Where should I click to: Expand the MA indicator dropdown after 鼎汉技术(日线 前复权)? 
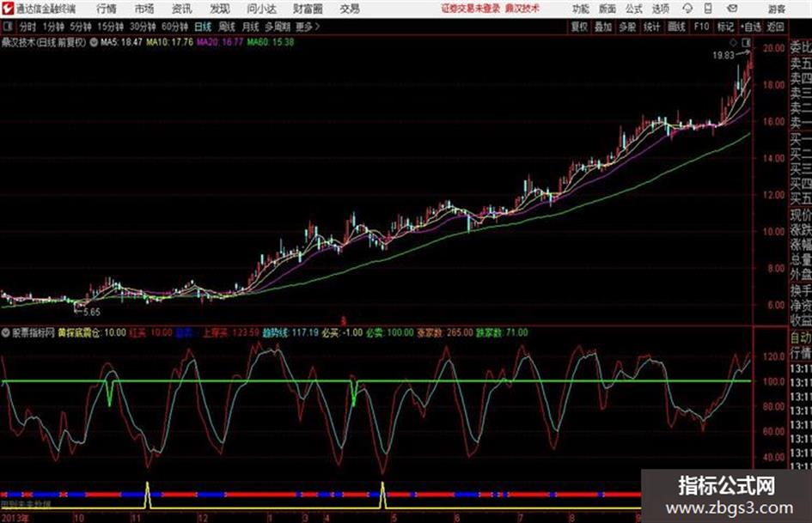94,42
